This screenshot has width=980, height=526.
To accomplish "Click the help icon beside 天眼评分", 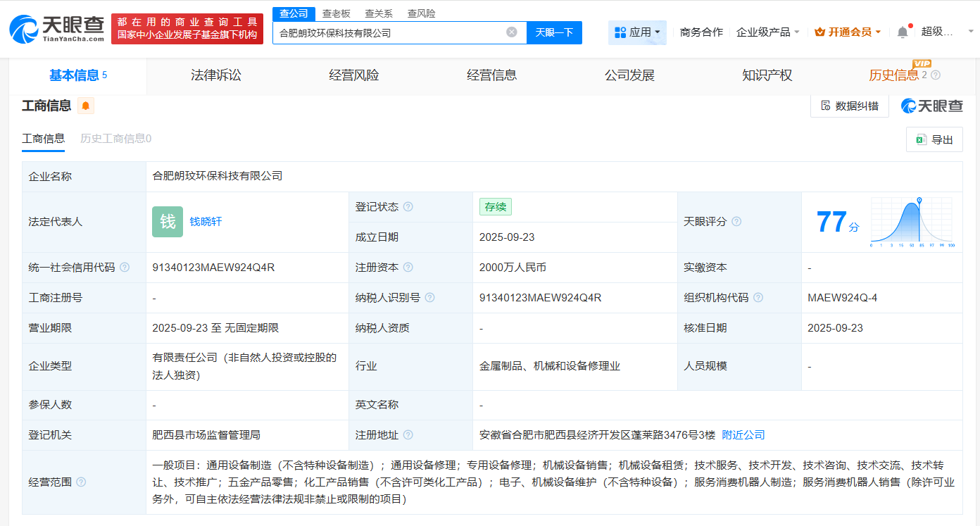I will [736, 221].
